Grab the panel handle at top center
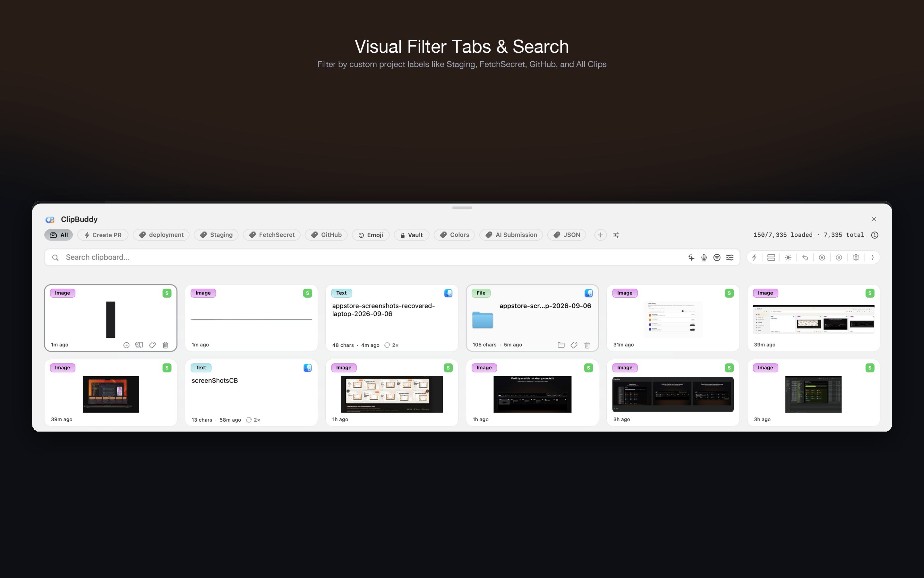924x578 pixels. (x=462, y=208)
